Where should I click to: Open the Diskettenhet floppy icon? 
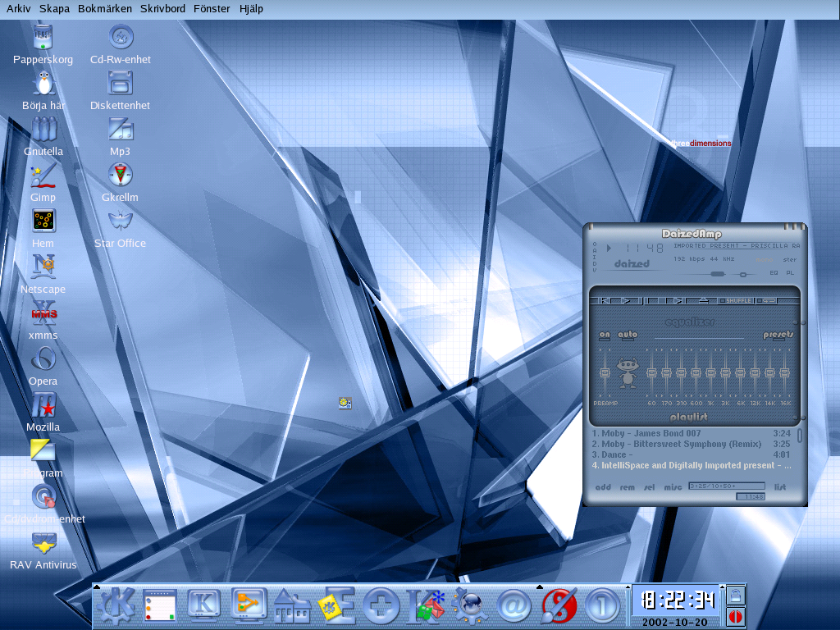[x=121, y=84]
